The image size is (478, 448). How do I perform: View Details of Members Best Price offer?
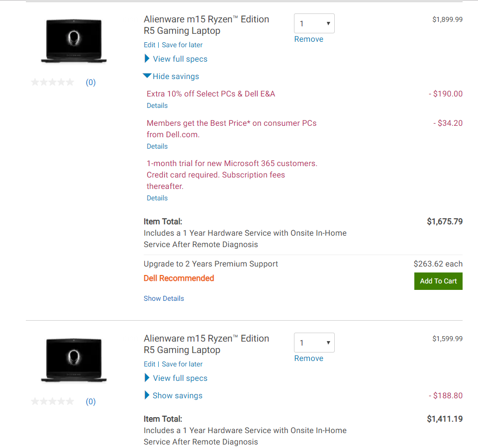click(157, 146)
